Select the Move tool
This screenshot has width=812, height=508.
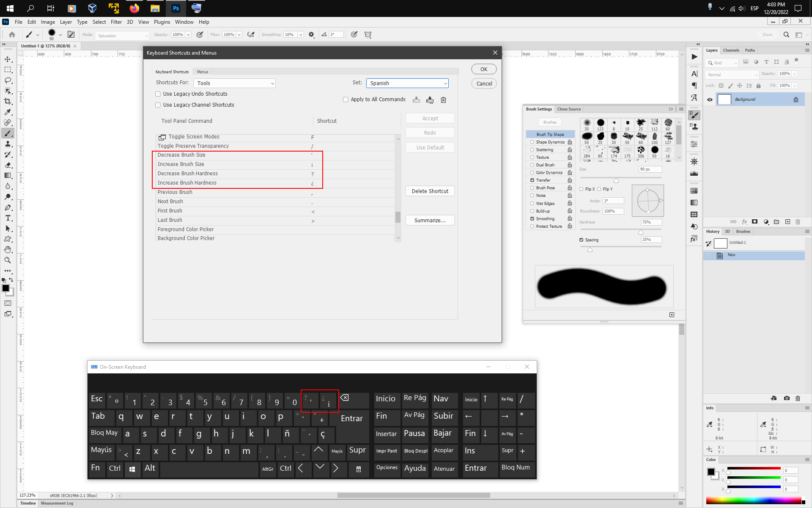[8, 59]
